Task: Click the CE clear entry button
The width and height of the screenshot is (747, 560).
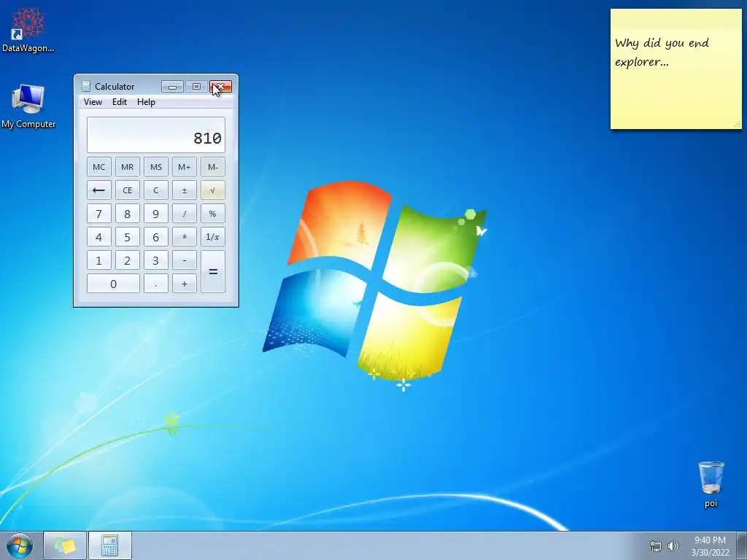Action: click(x=127, y=190)
